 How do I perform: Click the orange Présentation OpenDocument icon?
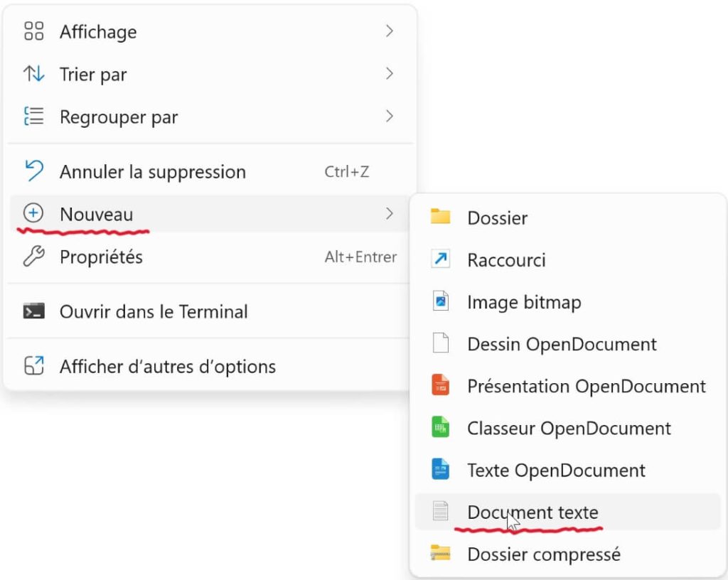pyautogui.click(x=441, y=386)
